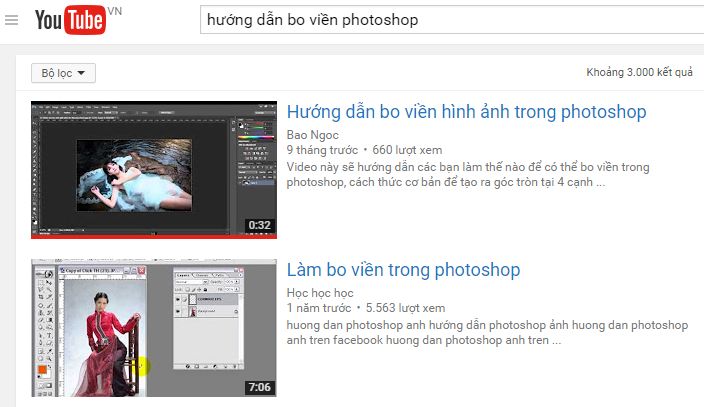Viewport: 704px width, 407px height.
Task: Open the 'Làm bo viền trong photoshop' video
Action: coord(403,270)
